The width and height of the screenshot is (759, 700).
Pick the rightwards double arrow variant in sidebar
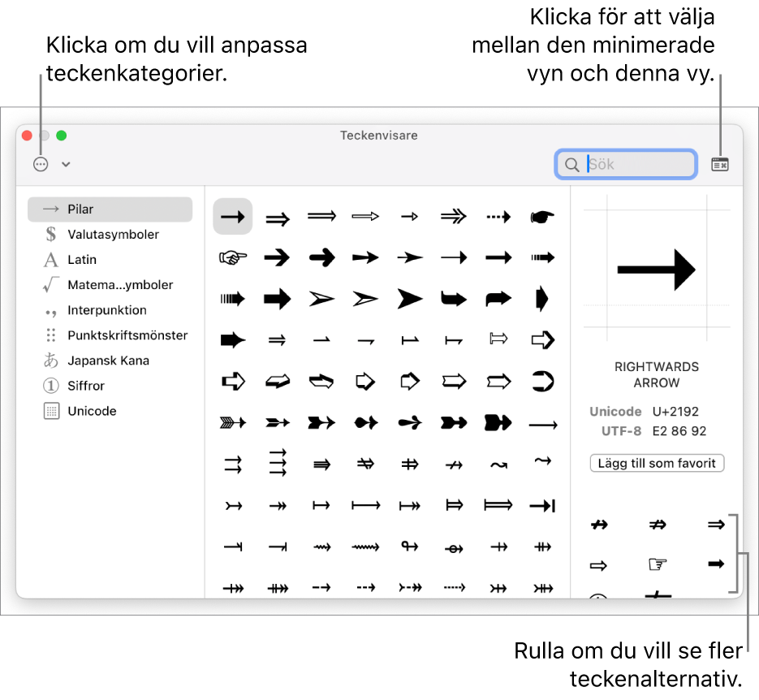coord(717,525)
